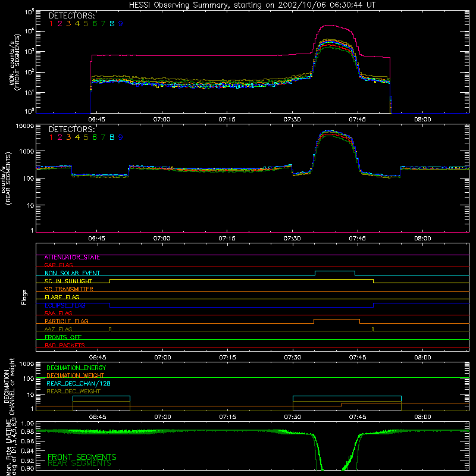Select detector 1 in front segments legend

pyautogui.click(x=51, y=24)
